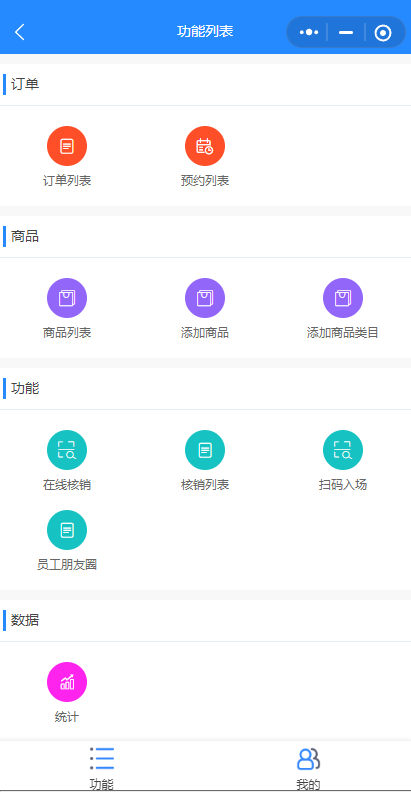Click the 商品 section header

click(x=25, y=236)
